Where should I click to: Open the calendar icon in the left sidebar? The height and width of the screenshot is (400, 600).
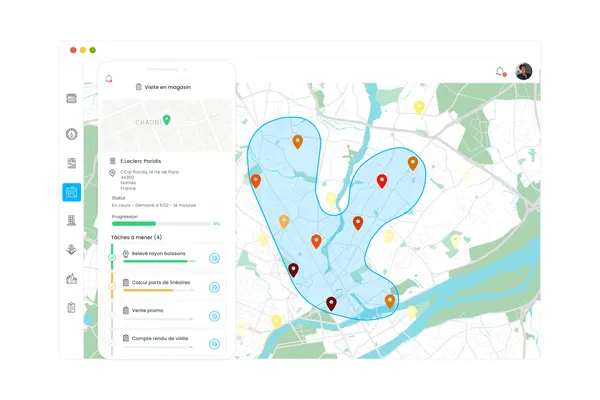click(72, 98)
